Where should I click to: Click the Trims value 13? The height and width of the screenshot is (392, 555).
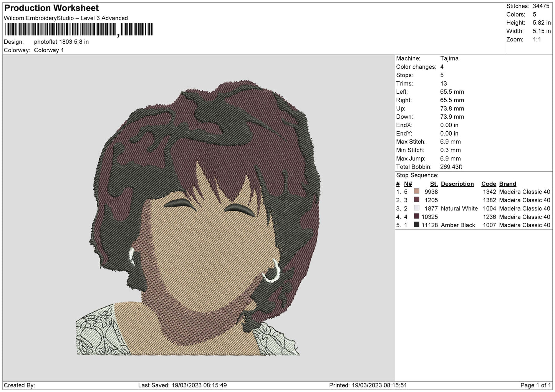pyautogui.click(x=444, y=83)
